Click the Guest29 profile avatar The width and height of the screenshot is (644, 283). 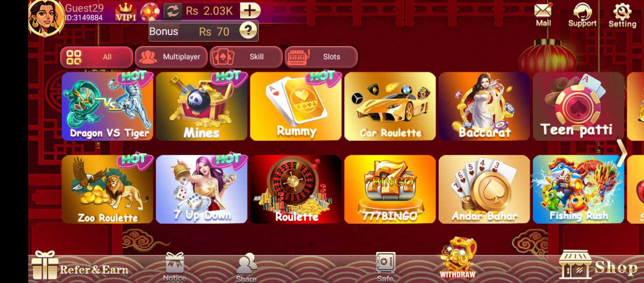(46, 18)
